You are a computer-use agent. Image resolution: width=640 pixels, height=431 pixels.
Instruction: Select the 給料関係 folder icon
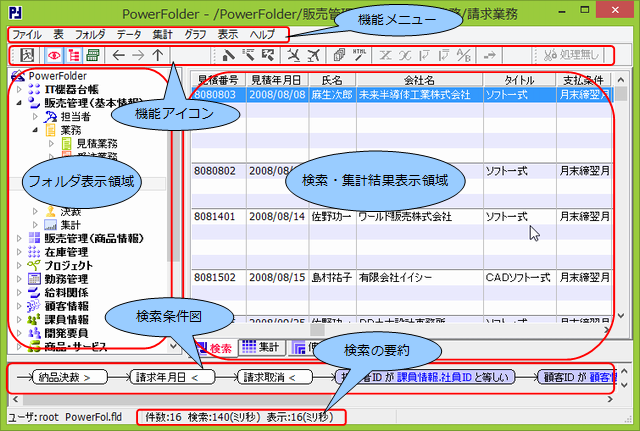click(x=34, y=292)
